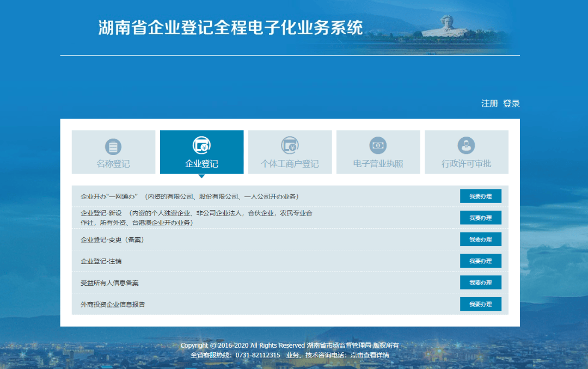
Task: Click 我要办理 for 企业登记-新设
Action: (481, 217)
